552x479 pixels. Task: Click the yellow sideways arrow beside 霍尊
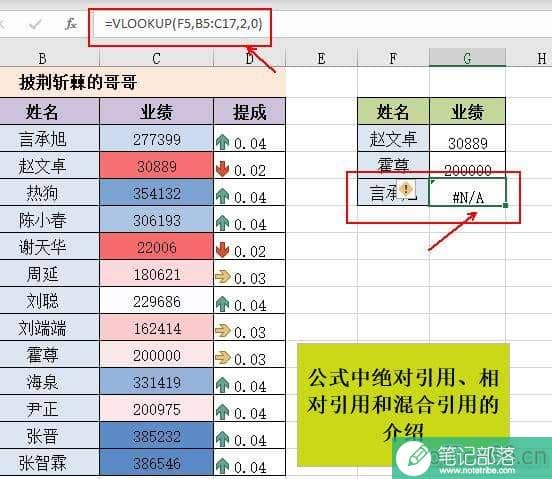point(223,358)
